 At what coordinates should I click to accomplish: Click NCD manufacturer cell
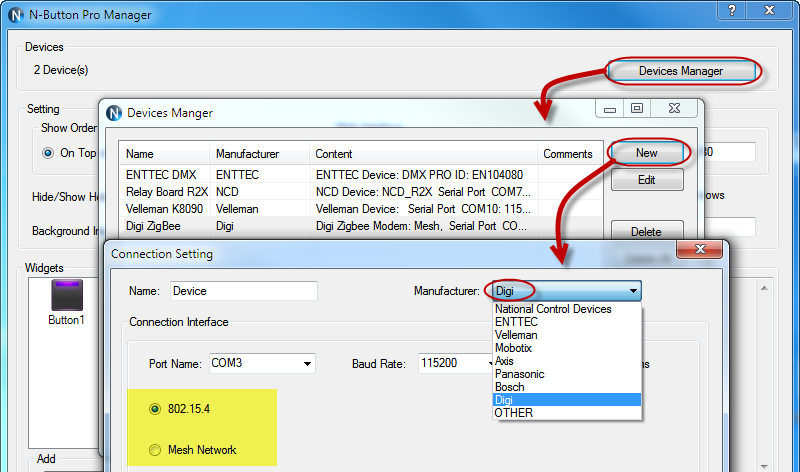pyautogui.click(x=227, y=192)
